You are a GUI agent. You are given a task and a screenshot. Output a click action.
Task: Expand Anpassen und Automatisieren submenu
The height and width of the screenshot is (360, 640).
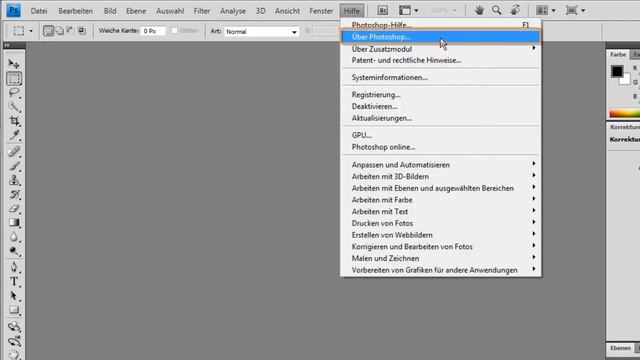click(441, 164)
